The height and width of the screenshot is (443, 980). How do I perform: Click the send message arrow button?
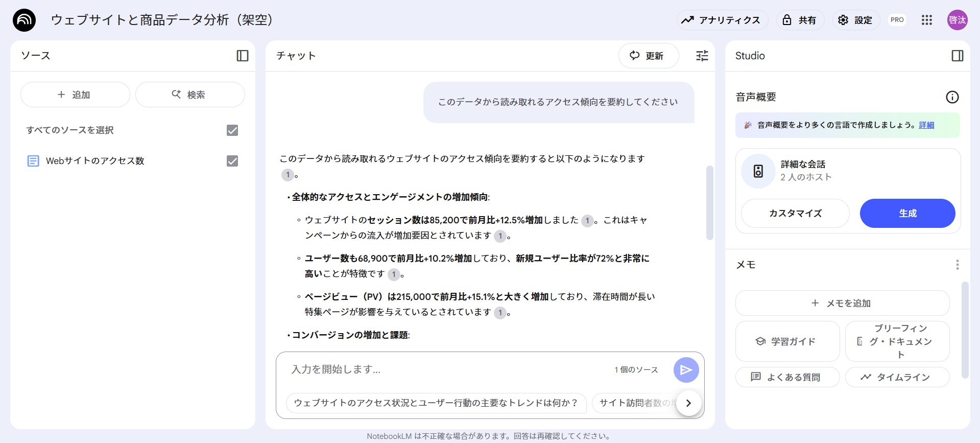click(686, 370)
